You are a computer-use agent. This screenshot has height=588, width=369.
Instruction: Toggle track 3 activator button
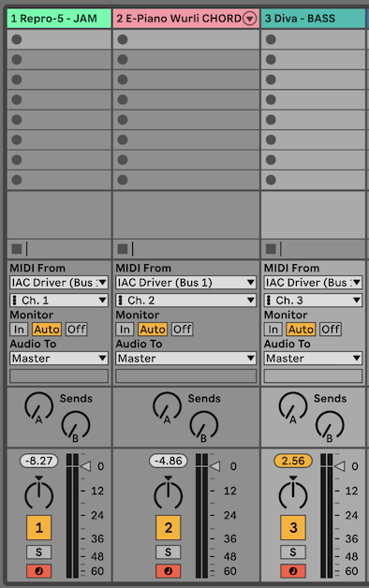[293, 527]
